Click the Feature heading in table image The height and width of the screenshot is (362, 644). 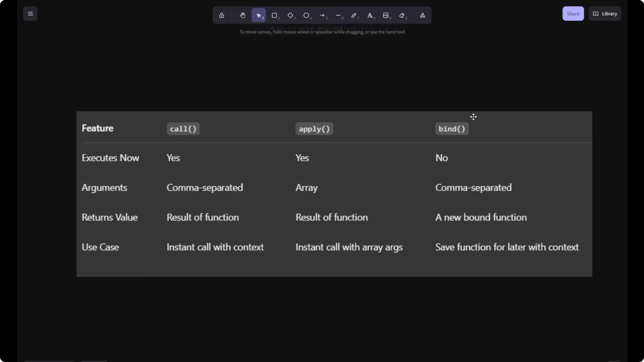coord(98,128)
